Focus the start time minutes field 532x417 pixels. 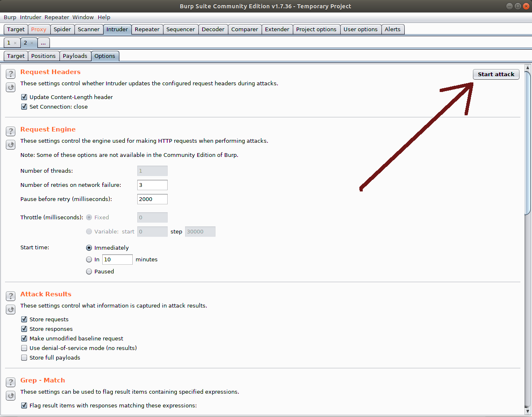[117, 259]
